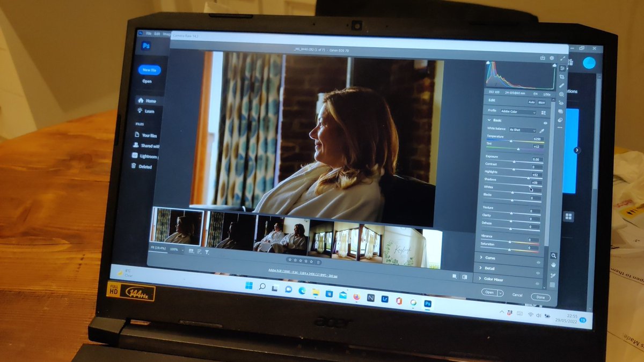Viewport: 644px width, 362px height.
Task: Click the save image export icon
Action: tap(543, 58)
